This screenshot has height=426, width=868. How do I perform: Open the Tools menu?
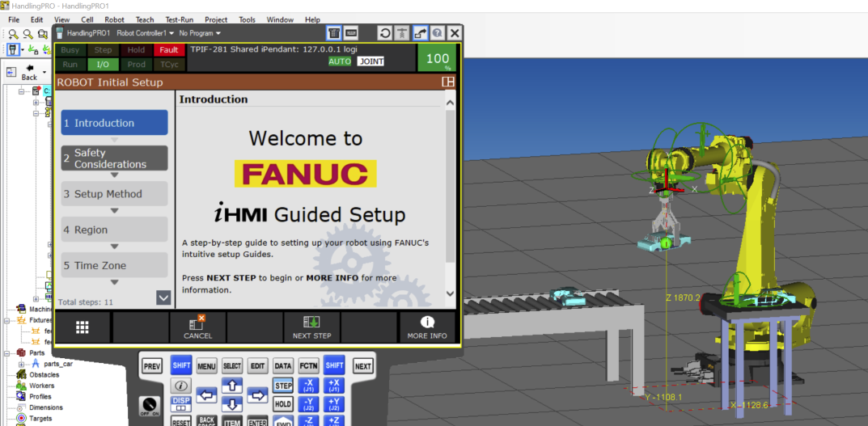[x=247, y=19]
